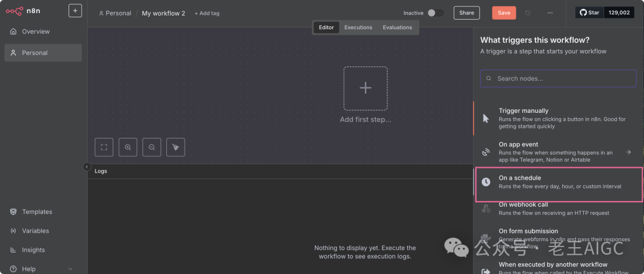The image size is (644, 274).
Task: Click the Overview home icon
Action: [x=14, y=32]
